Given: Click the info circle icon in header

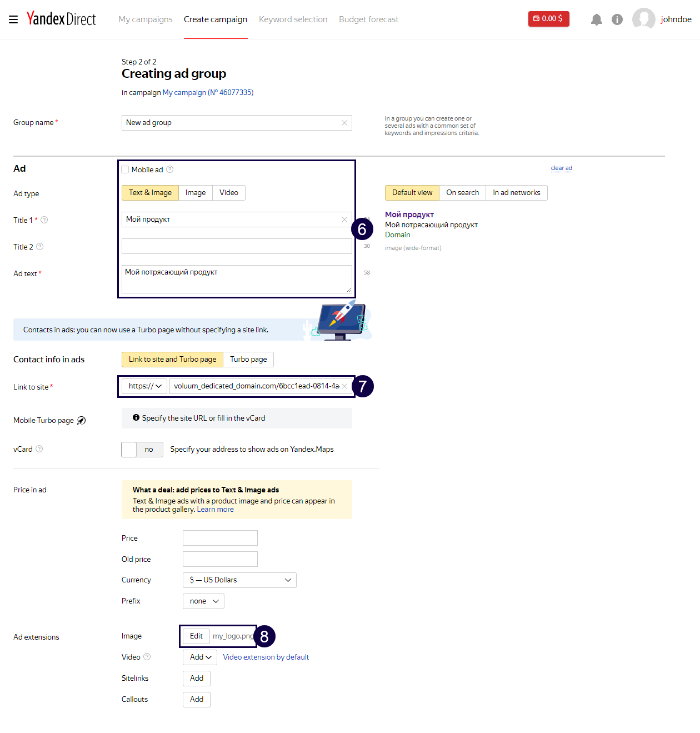Looking at the screenshot, I should 617,19.
